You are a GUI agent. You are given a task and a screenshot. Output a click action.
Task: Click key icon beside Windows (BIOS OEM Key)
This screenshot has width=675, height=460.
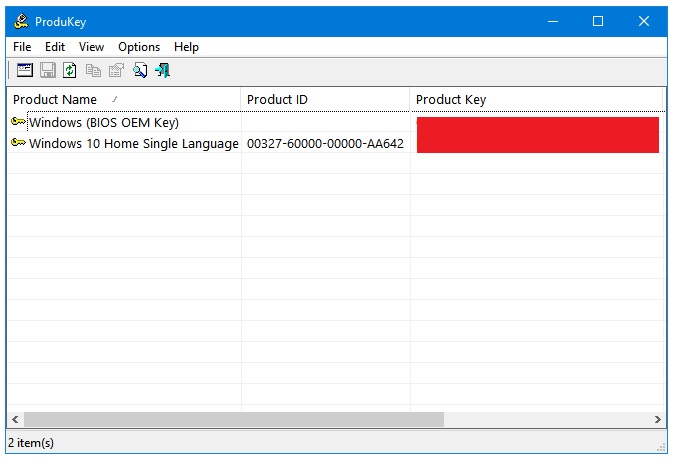pyautogui.click(x=18, y=122)
